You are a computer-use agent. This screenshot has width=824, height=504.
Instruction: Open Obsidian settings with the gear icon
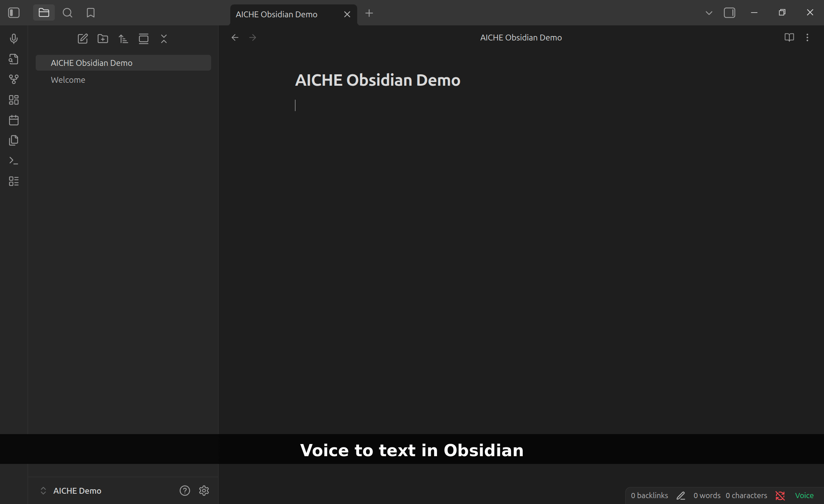(204, 490)
